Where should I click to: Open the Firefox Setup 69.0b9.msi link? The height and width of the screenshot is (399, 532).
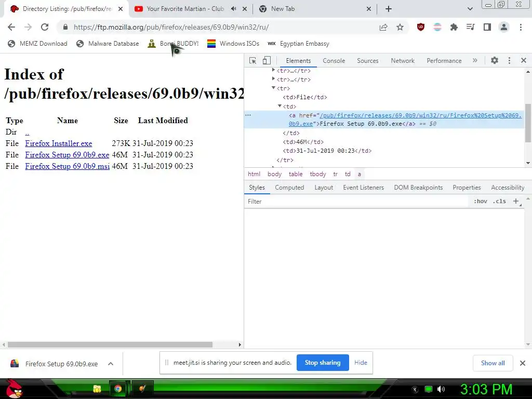tap(67, 166)
